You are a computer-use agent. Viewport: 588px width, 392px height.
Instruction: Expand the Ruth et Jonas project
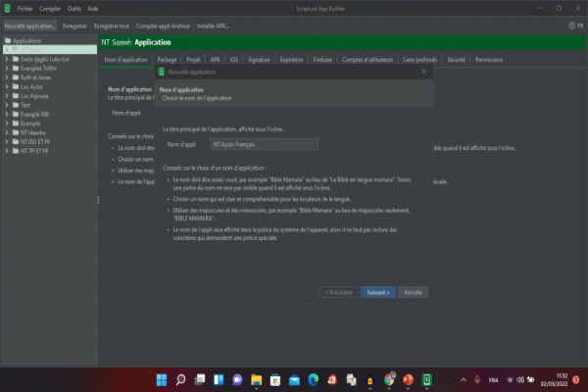7,78
